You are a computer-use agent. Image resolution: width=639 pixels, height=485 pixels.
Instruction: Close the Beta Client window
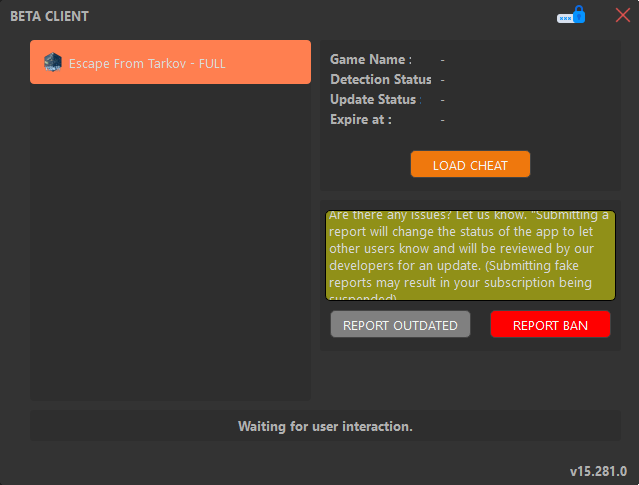pos(623,16)
